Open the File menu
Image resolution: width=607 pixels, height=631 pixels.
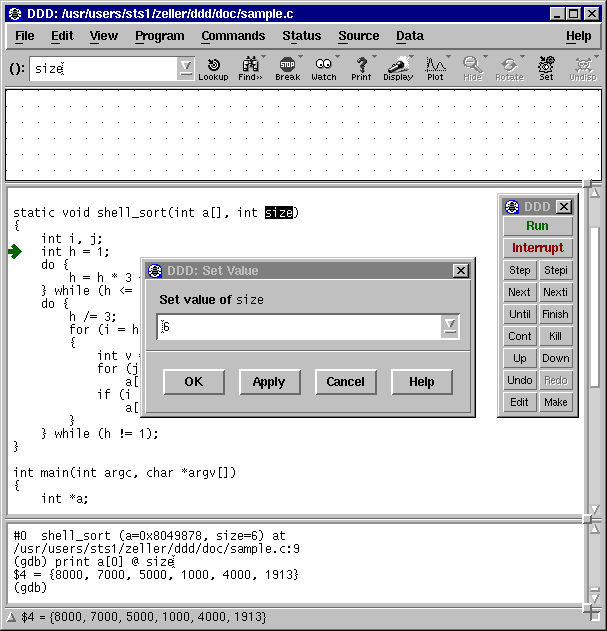point(25,36)
